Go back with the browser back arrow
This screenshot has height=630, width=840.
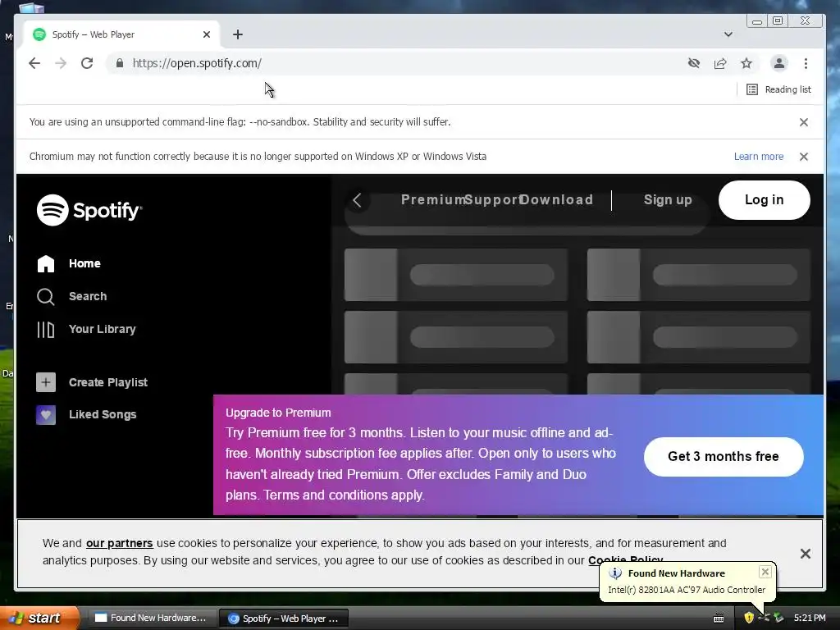tap(34, 63)
